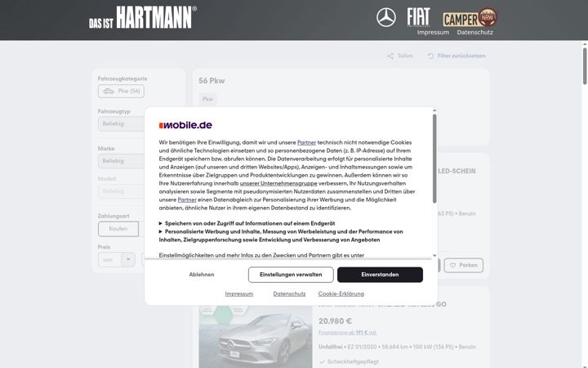The width and height of the screenshot is (588, 368).
Task: Select the Pkw (56) category chip
Action: (x=121, y=92)
